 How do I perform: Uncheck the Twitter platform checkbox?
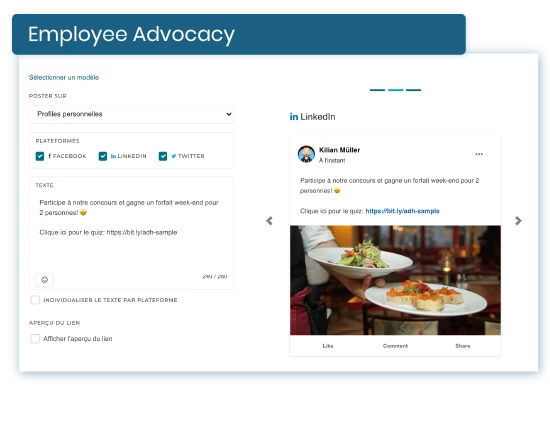click(163, 156)
